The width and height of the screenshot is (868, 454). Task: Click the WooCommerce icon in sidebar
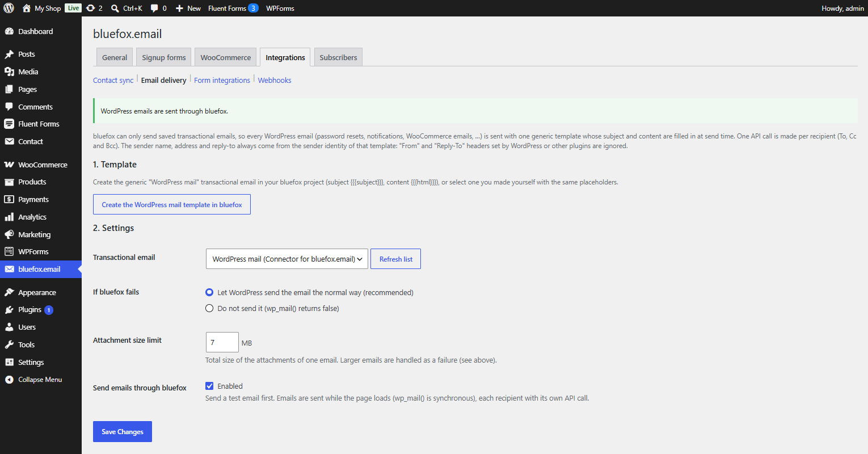point(9,165)
